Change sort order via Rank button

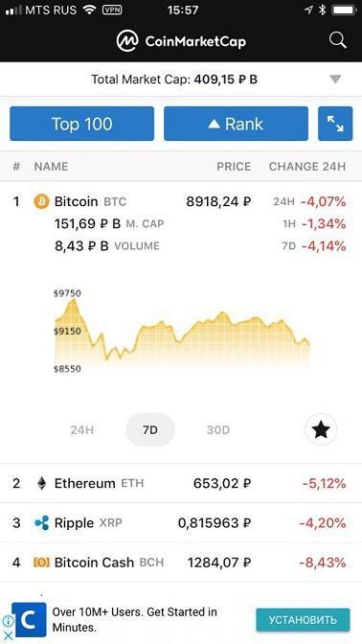(x=236, y=124)
